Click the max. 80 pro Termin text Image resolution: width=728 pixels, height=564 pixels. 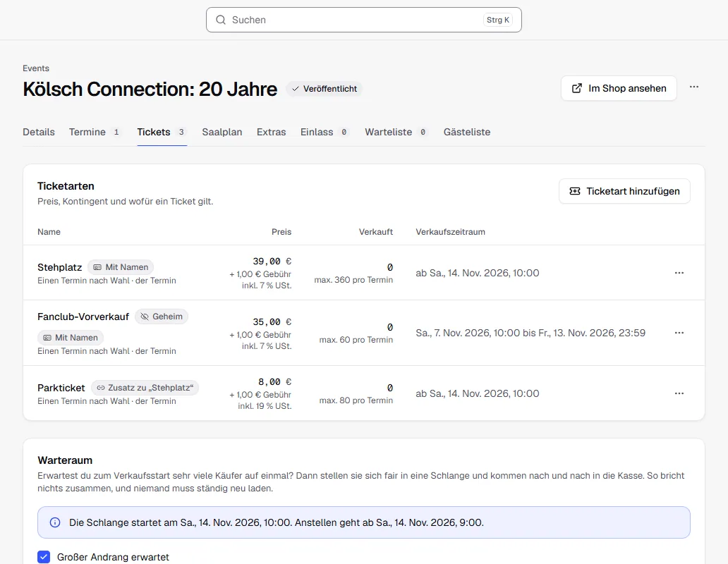(x=356, y=400)
